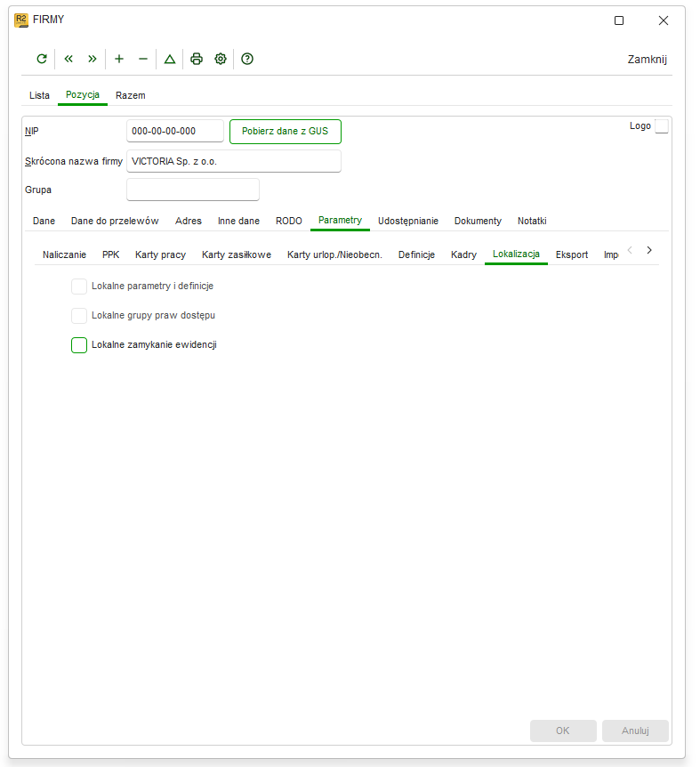Toggle the Logo checkbox

(662, 126)
